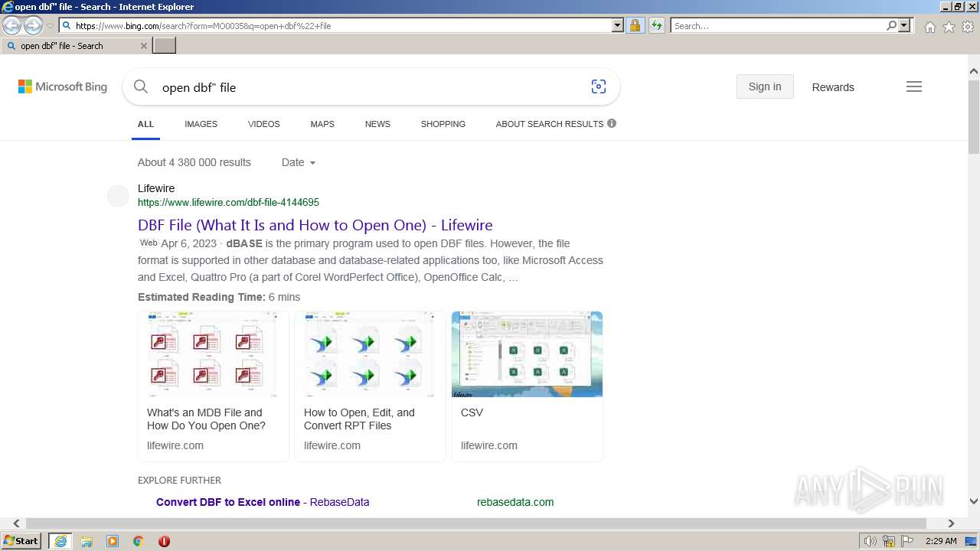Click the Microsoft Bing logo
This screenshot has height=551, width=980.
63,87
